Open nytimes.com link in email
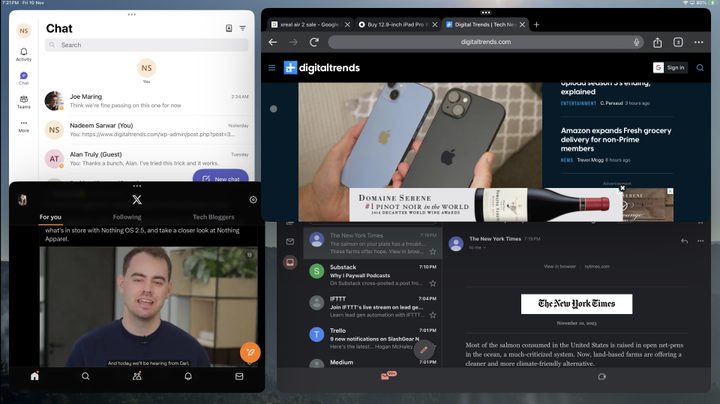720x404 pixels. [597, 266]
